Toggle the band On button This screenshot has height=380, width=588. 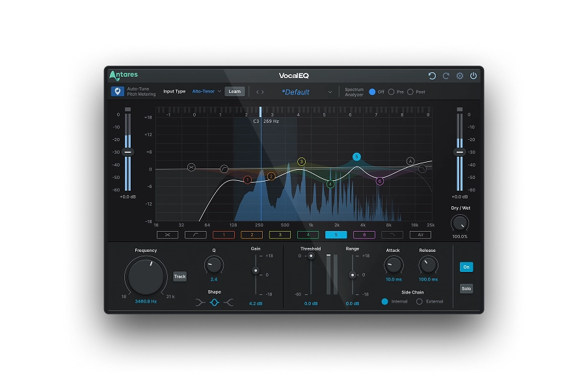pos(466,267)
